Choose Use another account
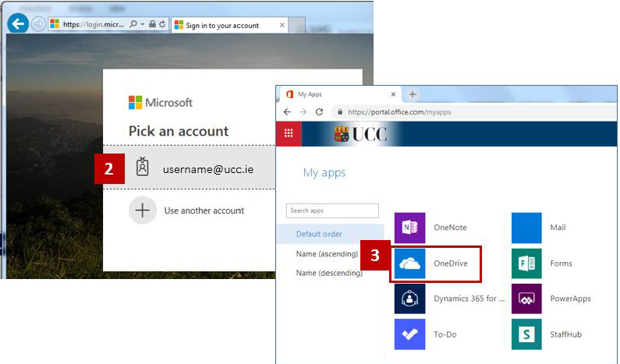The height and width of the screenshot is (364, 620). coord(203,210)
